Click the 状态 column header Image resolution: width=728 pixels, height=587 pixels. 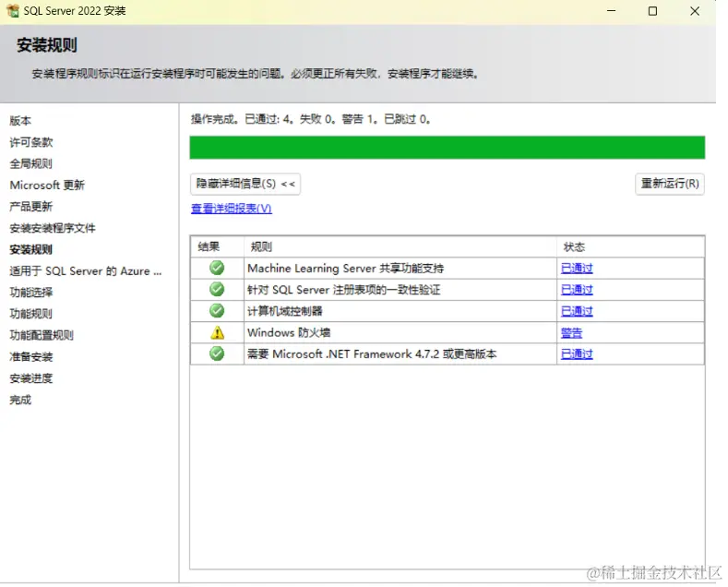(574, 247)
